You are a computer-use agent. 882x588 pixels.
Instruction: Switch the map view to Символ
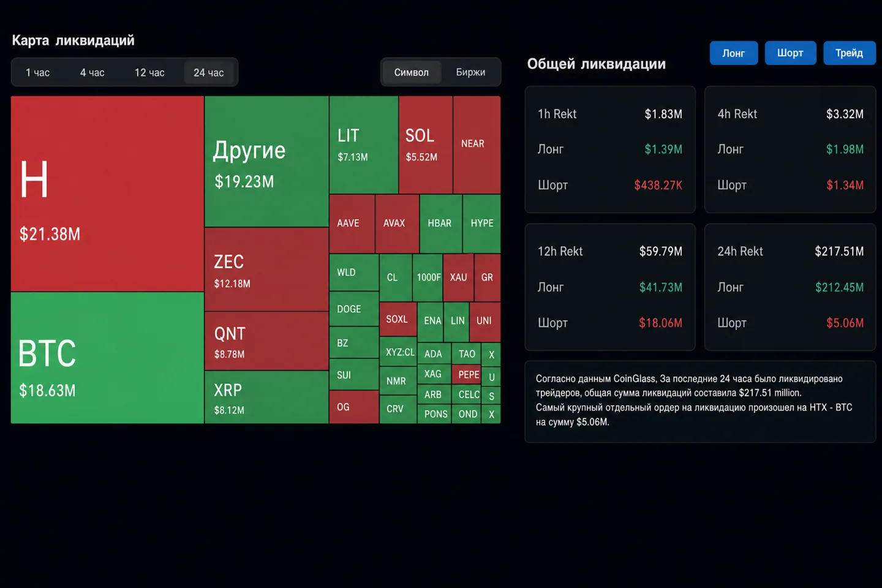412,72
